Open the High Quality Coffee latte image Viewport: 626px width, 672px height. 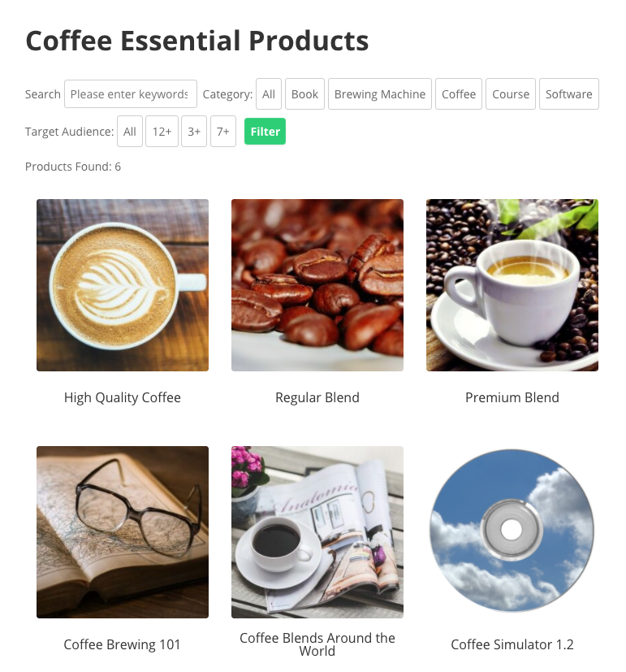tap(123, 285)
